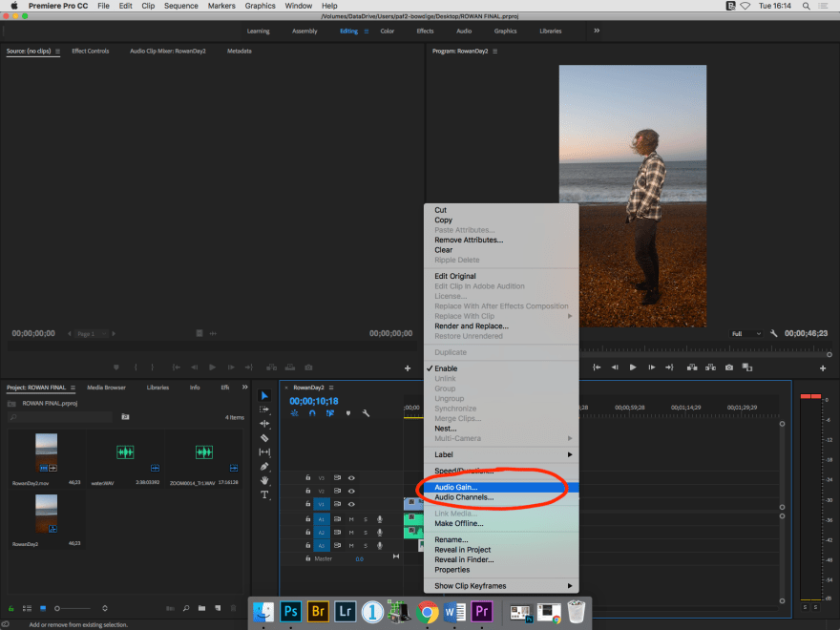The width and height of the screenshot is (840, 630).
Task: Toggle visibility of video track V2
Action: [x=350, y=492]
